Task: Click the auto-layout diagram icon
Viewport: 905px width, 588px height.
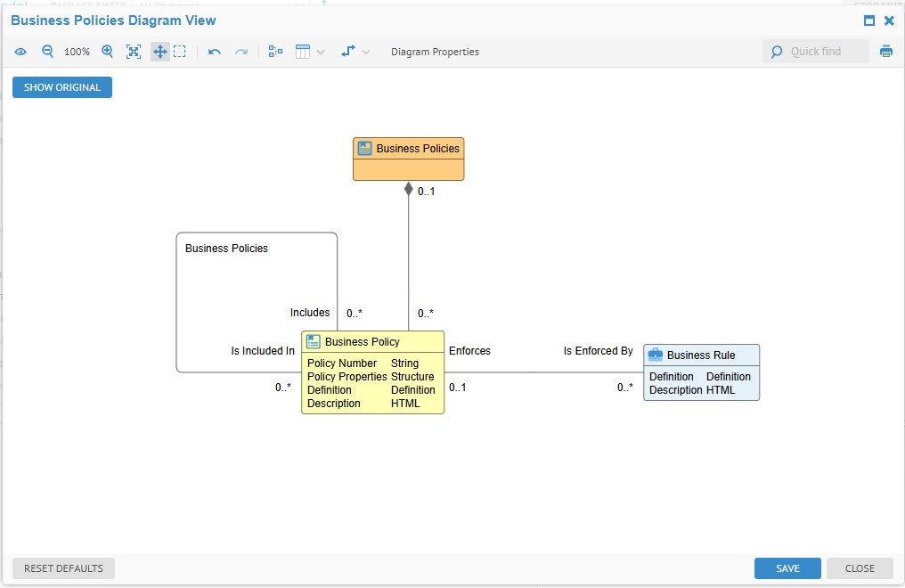Action: pyautogui.click(x=275, y=52)
